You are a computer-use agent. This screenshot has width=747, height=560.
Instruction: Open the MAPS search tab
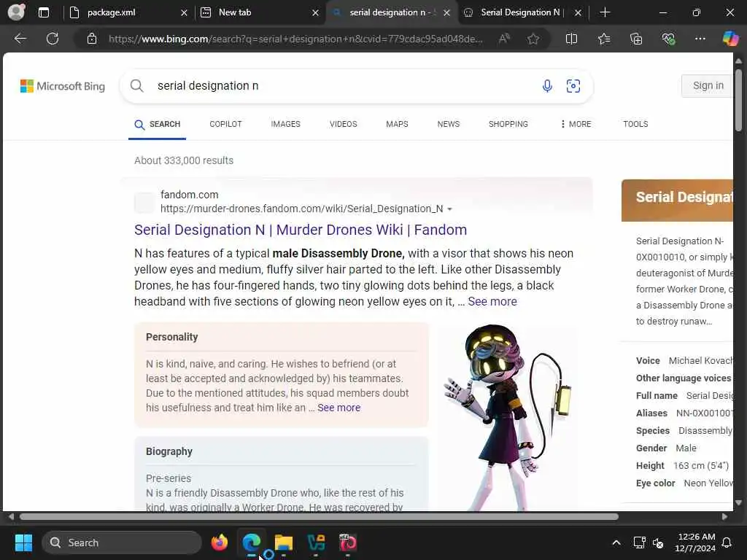[397, 124]
